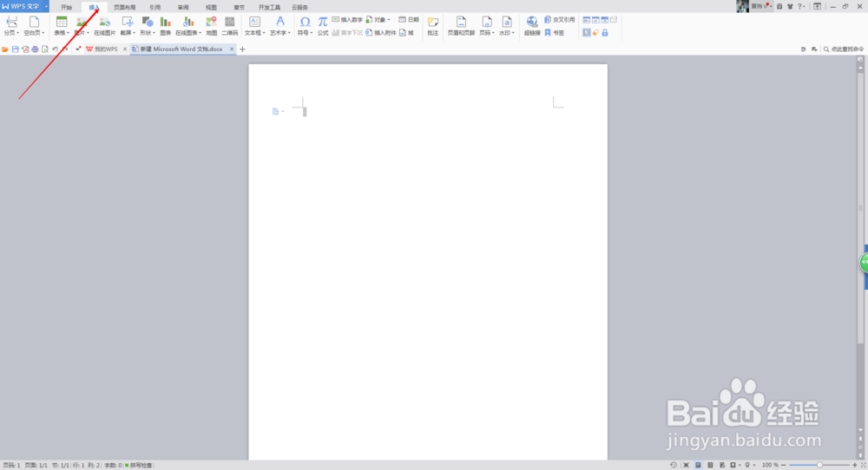Click the vertical scrollbar of the document

coord(860,207)
